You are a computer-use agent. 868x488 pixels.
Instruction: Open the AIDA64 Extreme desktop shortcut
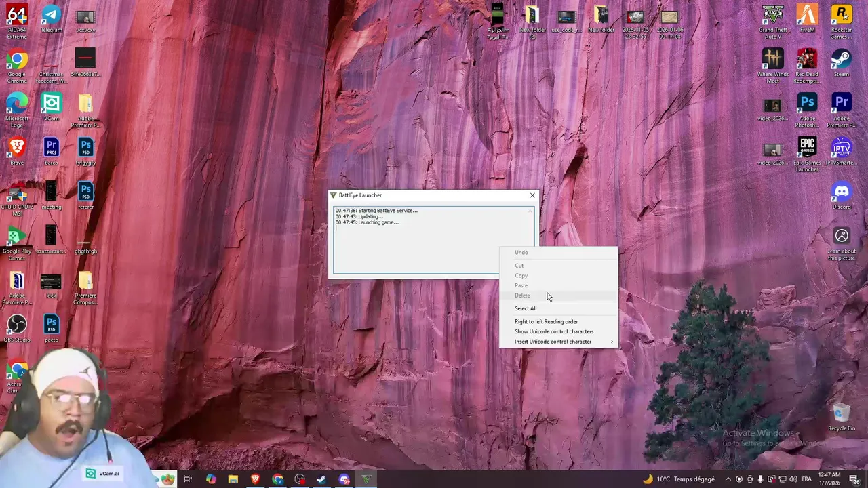(17, 22)
